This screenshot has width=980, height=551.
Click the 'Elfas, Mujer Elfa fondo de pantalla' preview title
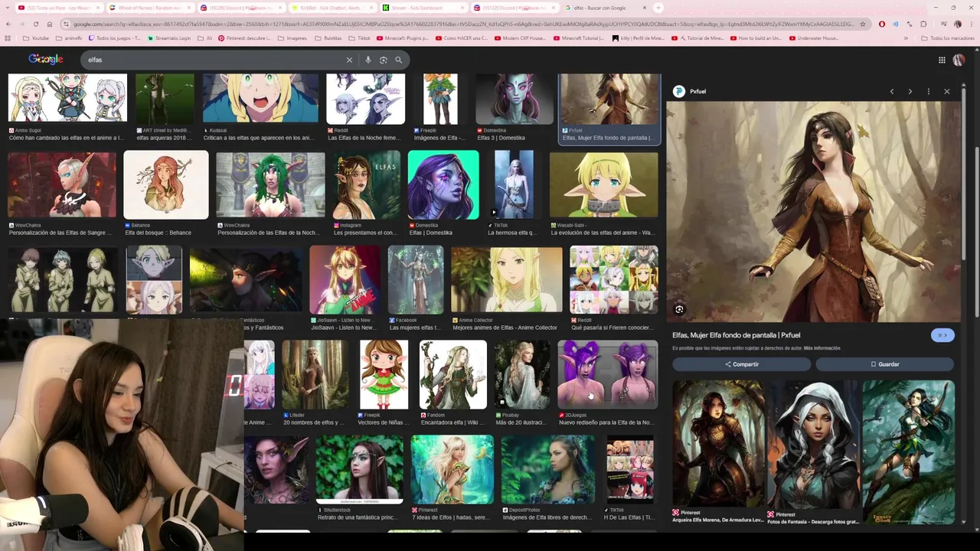click(x=736, y=335)
